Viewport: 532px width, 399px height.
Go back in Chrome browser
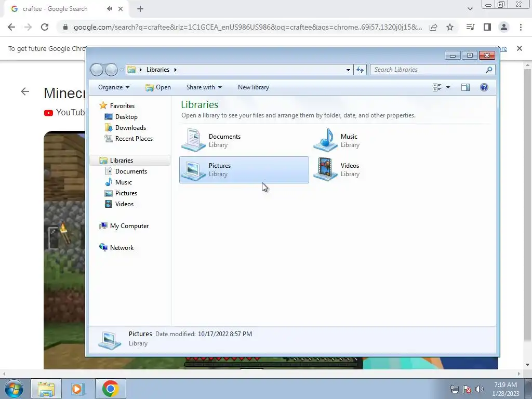tap(11, 27)
